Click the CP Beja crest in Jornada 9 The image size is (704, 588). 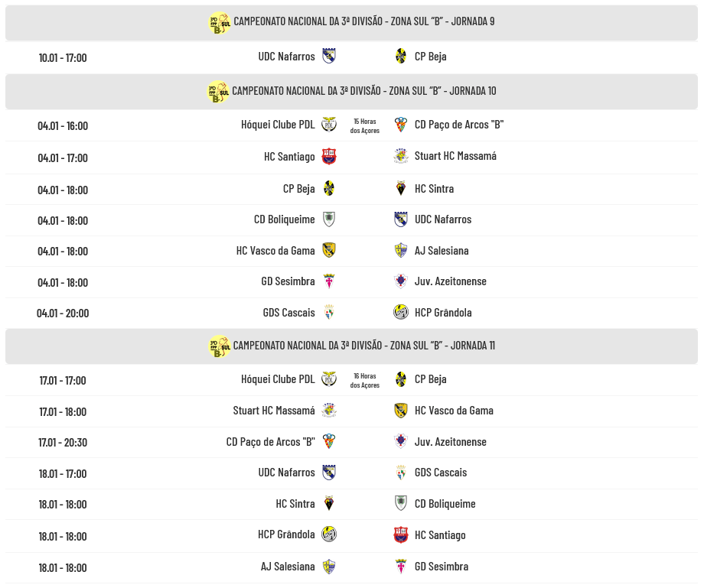pos(401,56)
